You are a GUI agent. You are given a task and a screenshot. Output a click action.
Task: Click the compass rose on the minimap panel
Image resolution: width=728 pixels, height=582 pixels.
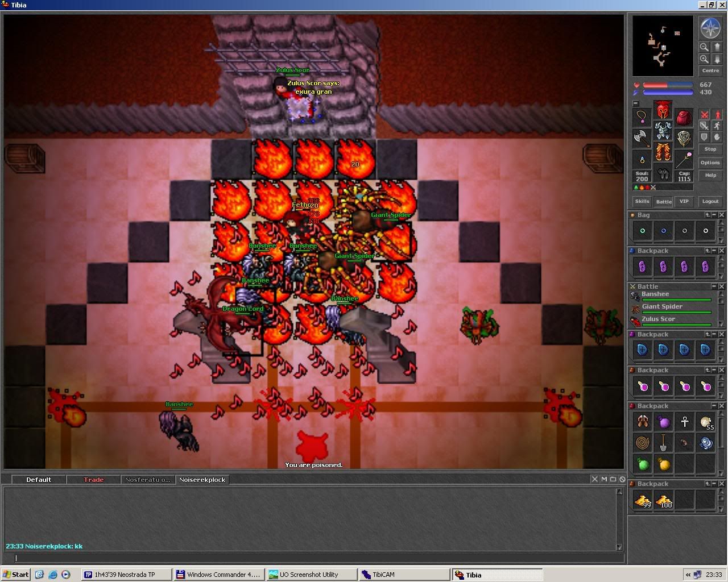coord(710,28)
